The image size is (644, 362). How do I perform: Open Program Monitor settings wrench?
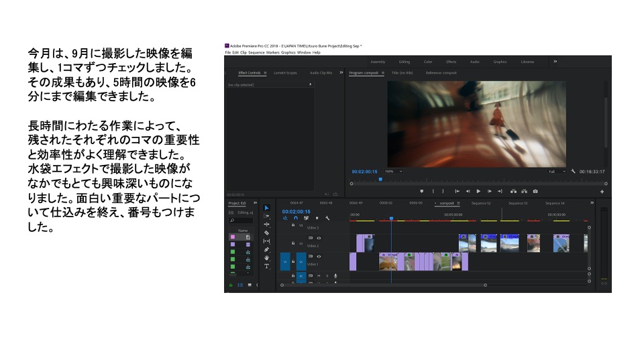pyautogui.click(x=573, y=171)
